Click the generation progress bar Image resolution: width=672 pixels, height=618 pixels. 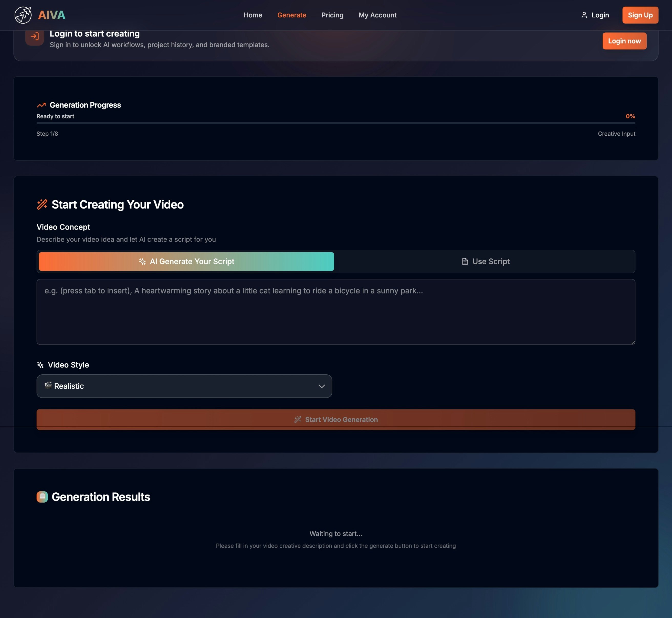[336, 123]
